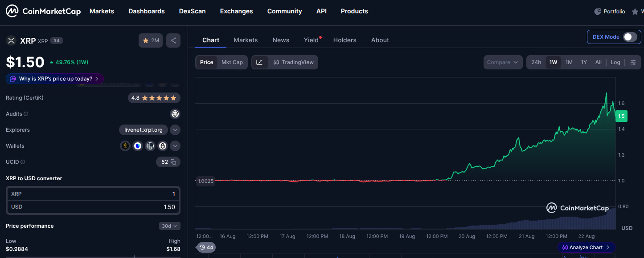Switch to the Holders tab
Viewport: 644px width, 258px height.
pyautogui.click(x=345, y=40)
